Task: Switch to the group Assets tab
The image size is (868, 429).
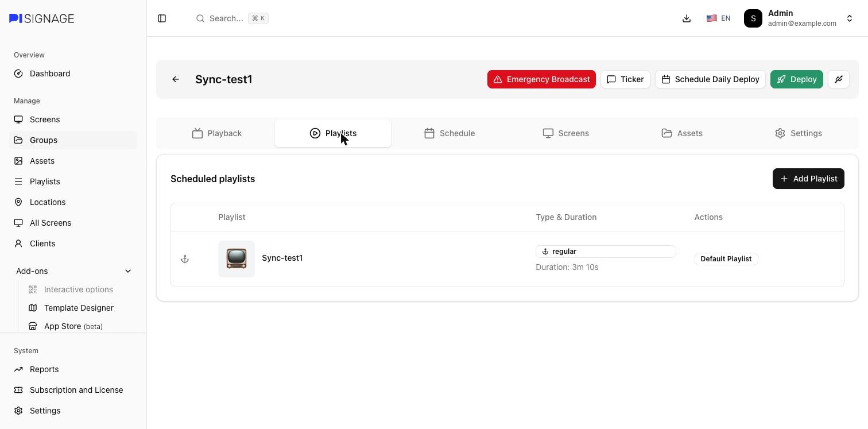Action: [x=682, y=133]
